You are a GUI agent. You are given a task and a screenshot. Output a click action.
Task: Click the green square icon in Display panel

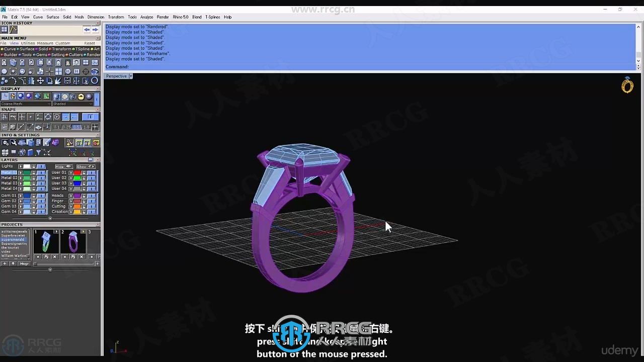pos(46,96)
